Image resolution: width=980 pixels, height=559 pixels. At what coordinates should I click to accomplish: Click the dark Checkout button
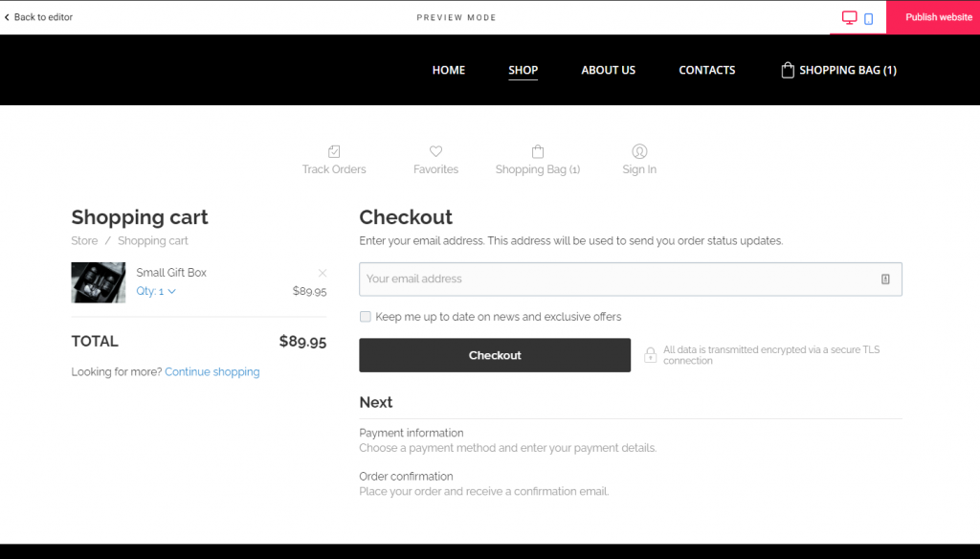(495, 355)
